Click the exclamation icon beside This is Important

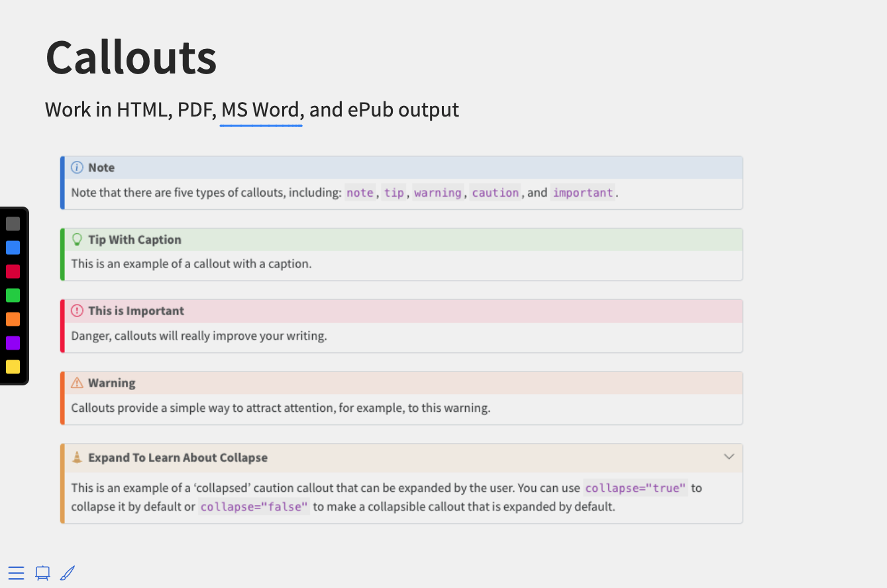[x=77, y=311]
